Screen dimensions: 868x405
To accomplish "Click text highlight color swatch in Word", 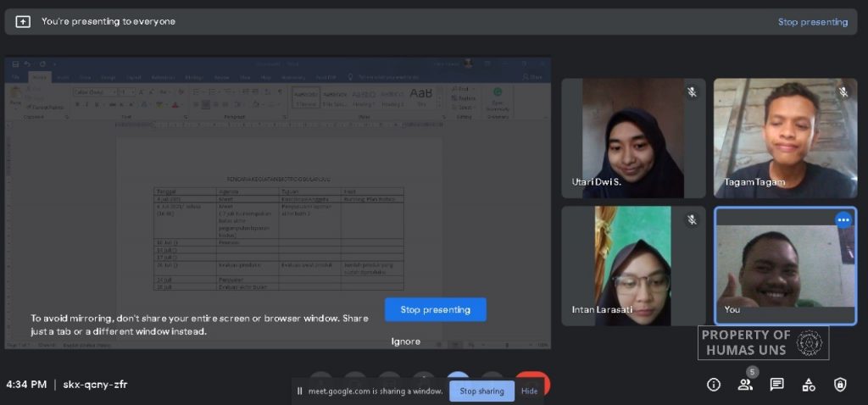I will click(160, 104).
